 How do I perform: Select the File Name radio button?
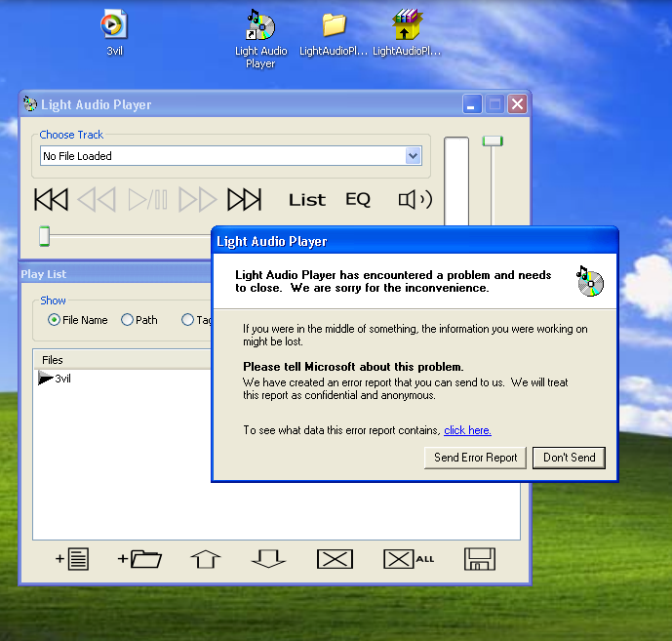55,320
